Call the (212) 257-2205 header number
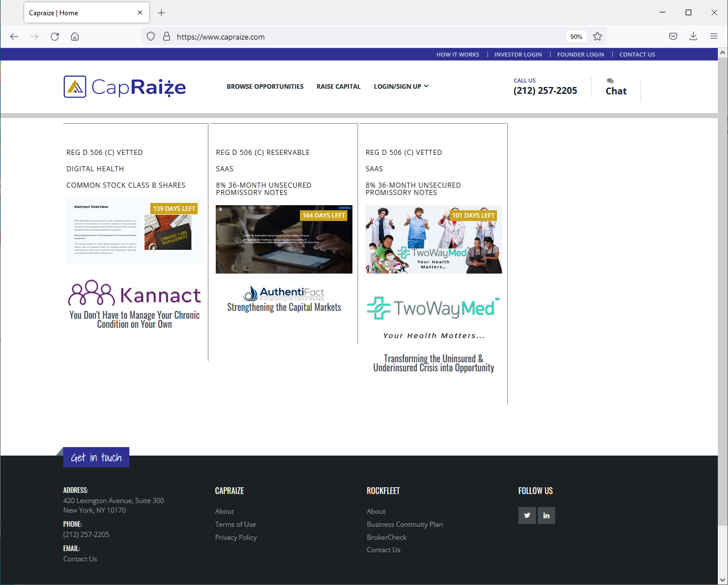Screen dimensions: 728x585 (x=545, y=90)
